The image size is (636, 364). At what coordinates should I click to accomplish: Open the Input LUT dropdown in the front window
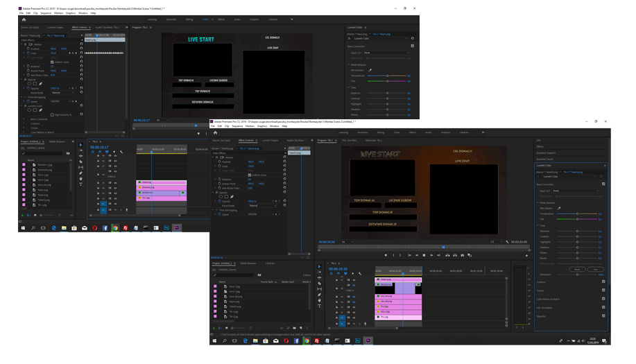point(574,190)
